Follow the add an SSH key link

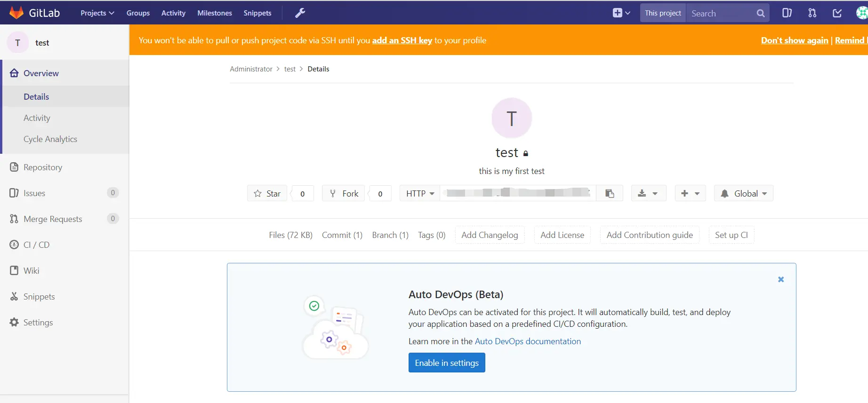(x=402, y=40)
